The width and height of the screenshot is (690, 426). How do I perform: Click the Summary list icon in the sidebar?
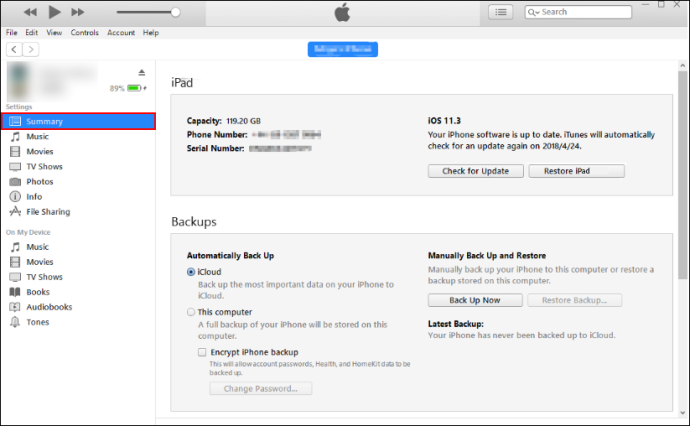pyautogui.click(x=15, y=121)
